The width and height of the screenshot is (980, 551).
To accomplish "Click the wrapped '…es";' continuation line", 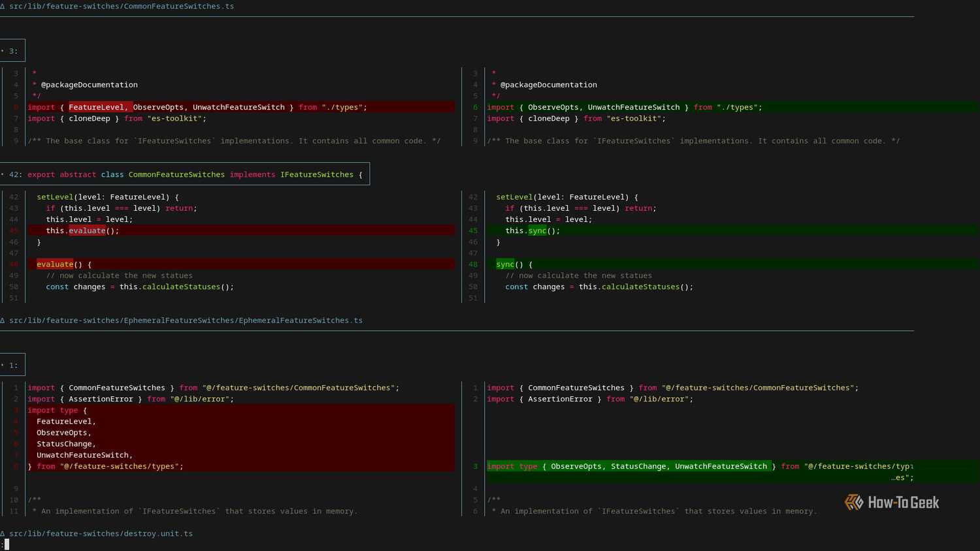I will pos(902,477).
